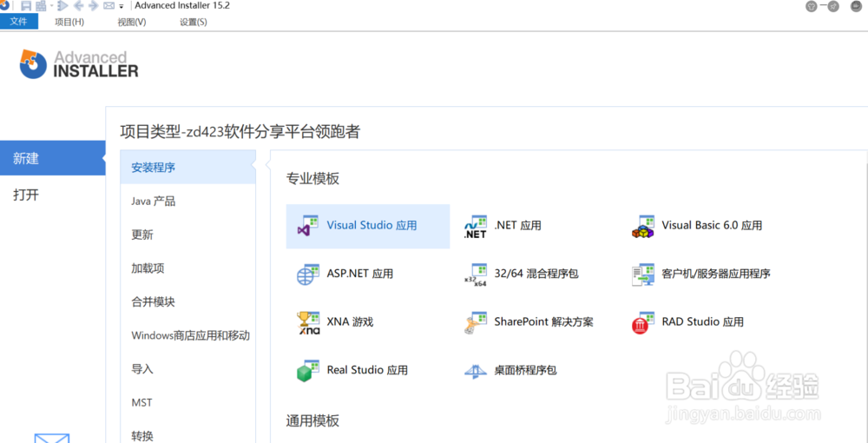
Task: Select the 桌面桥程序包 label
Action: pyautogui.click(x=525, y=370)
